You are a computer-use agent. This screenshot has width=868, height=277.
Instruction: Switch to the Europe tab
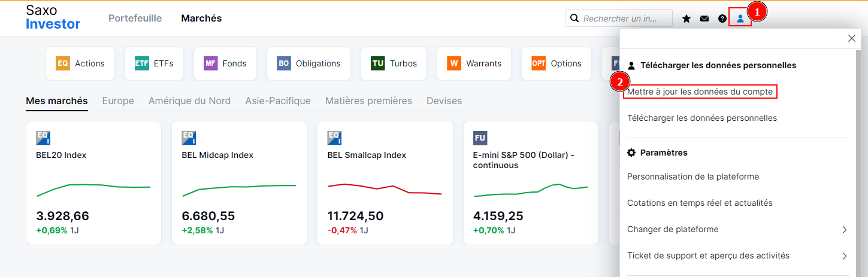[118, 101]
